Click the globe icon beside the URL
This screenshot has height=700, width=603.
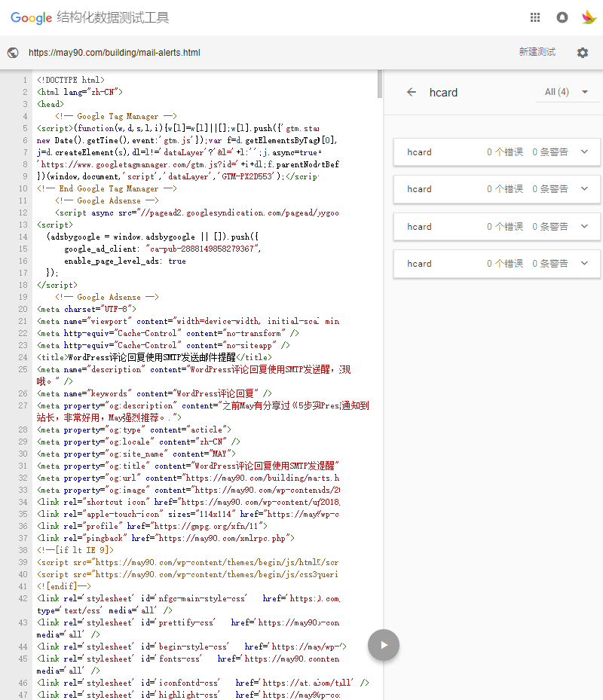[x=12, y=53]
